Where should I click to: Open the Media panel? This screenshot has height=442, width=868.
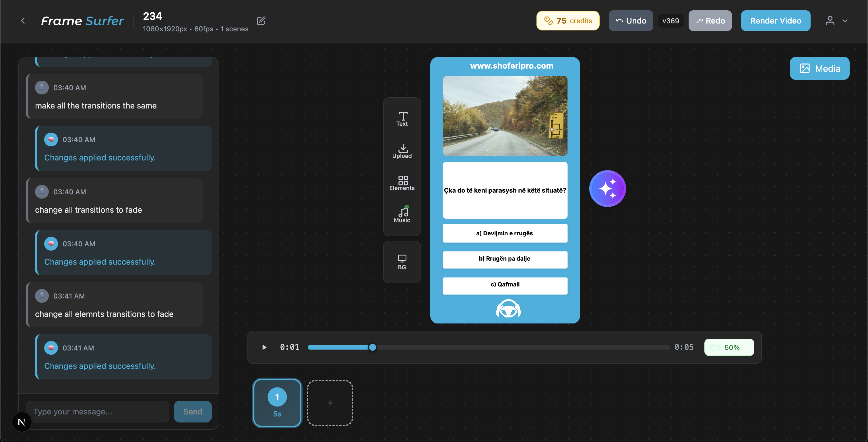pos(819,68)
